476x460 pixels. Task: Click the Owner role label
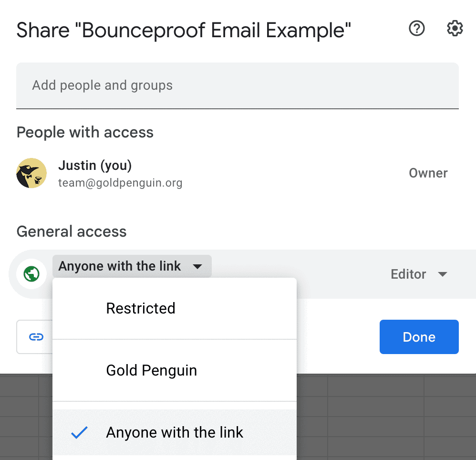pos(428,173)
